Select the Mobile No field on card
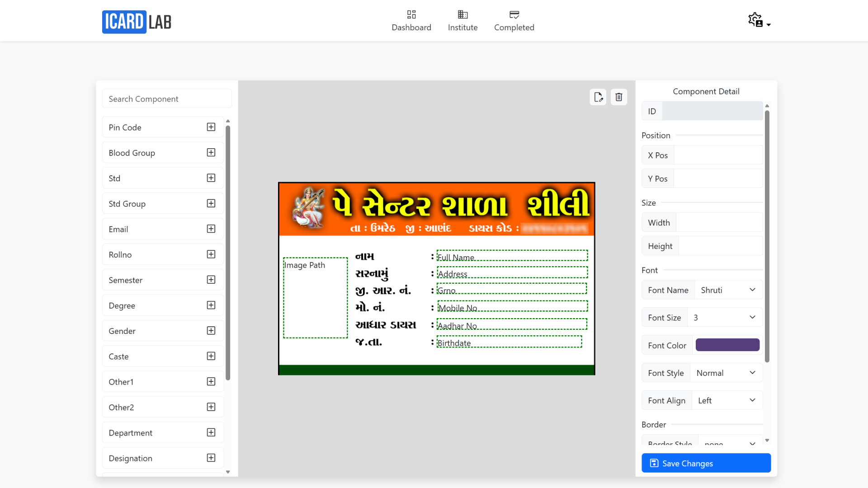 point(513,306)
